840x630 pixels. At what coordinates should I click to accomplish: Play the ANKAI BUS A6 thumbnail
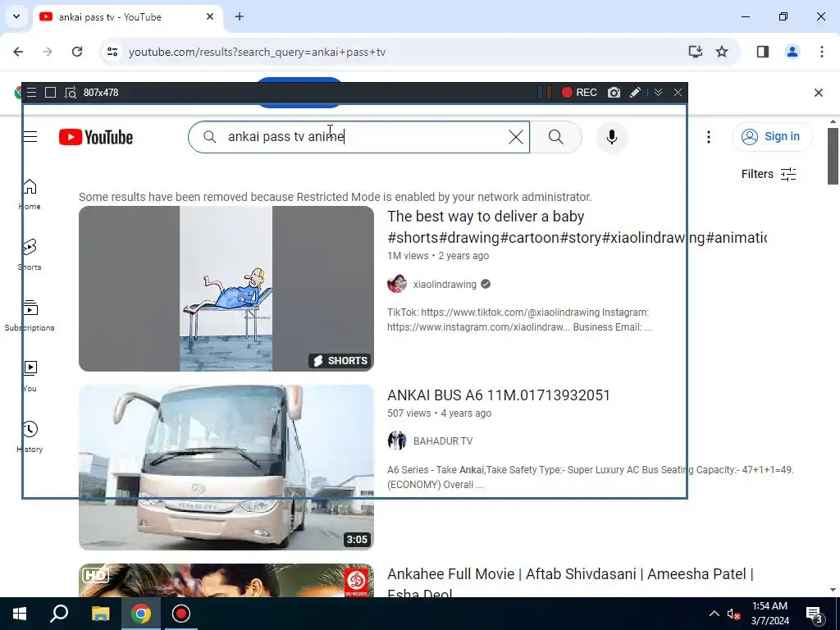pyautogui.click(x=226, y=468)
